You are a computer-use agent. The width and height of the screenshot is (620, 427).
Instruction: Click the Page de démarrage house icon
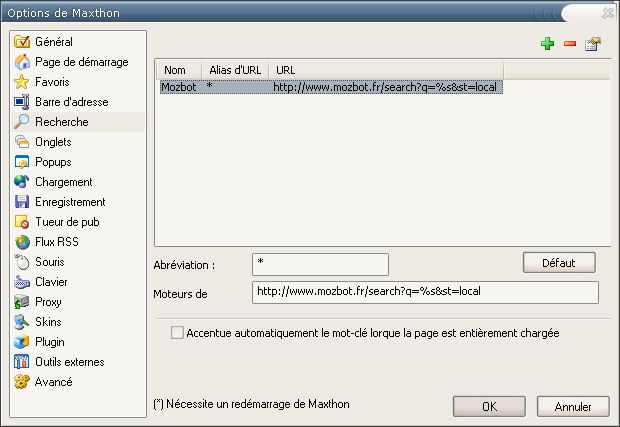click(22, 62)
